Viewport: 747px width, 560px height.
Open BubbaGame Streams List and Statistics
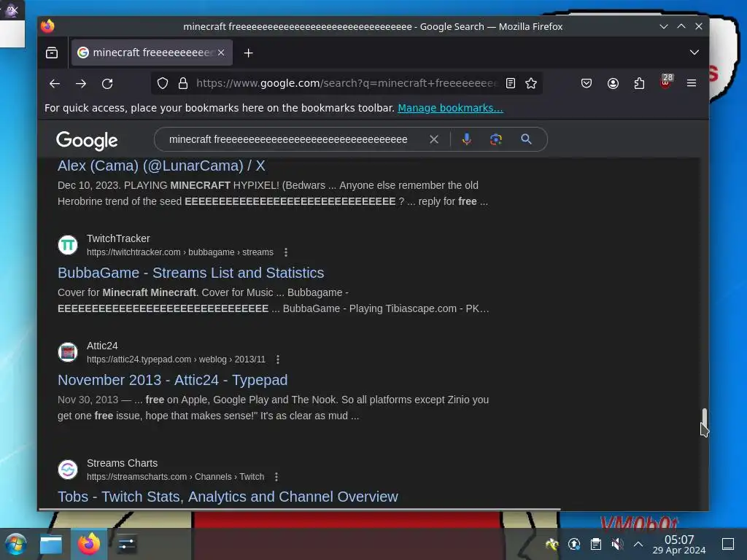point(190,273)
